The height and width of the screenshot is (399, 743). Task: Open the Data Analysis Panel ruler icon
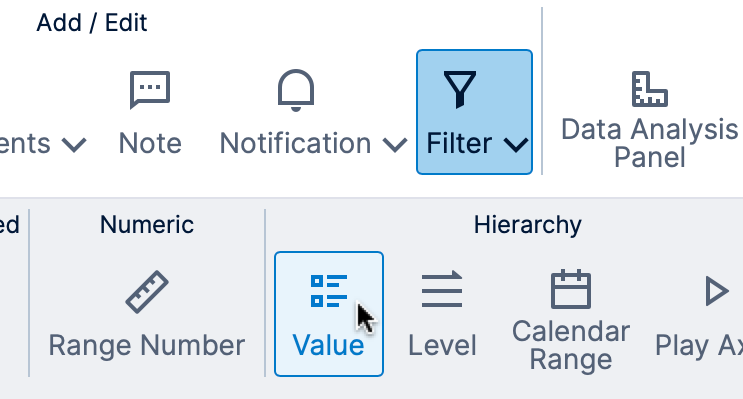click(650, 89)
